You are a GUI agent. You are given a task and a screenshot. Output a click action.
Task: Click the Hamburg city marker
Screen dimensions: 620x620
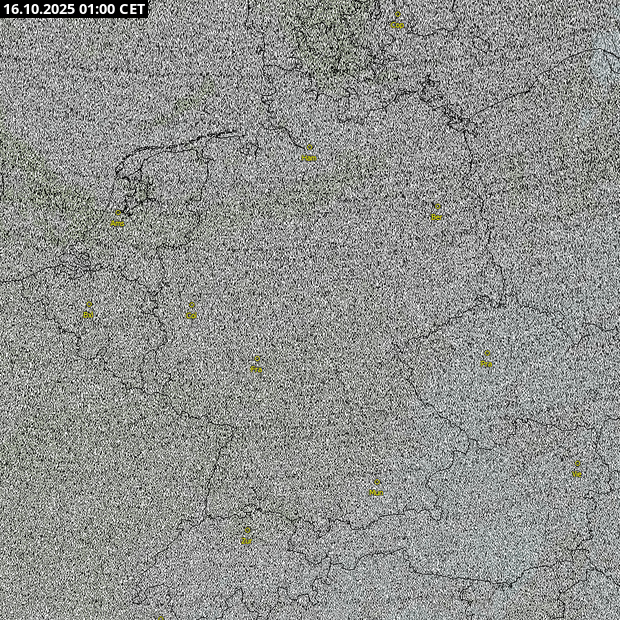[309, 150]
